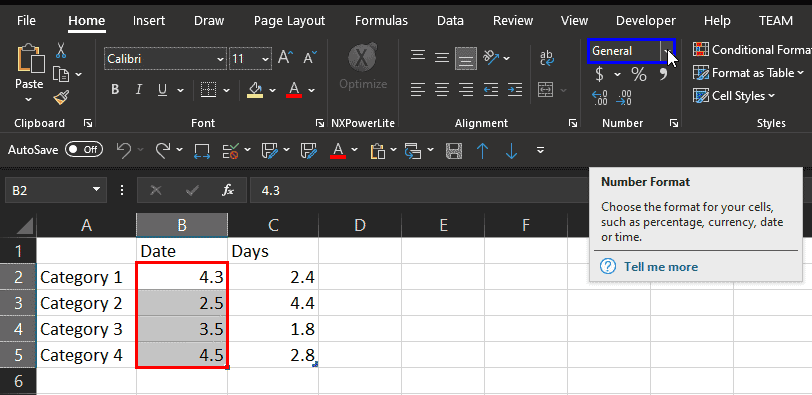Click the blue up arrow in Quick Access

(x=483, y=151)
